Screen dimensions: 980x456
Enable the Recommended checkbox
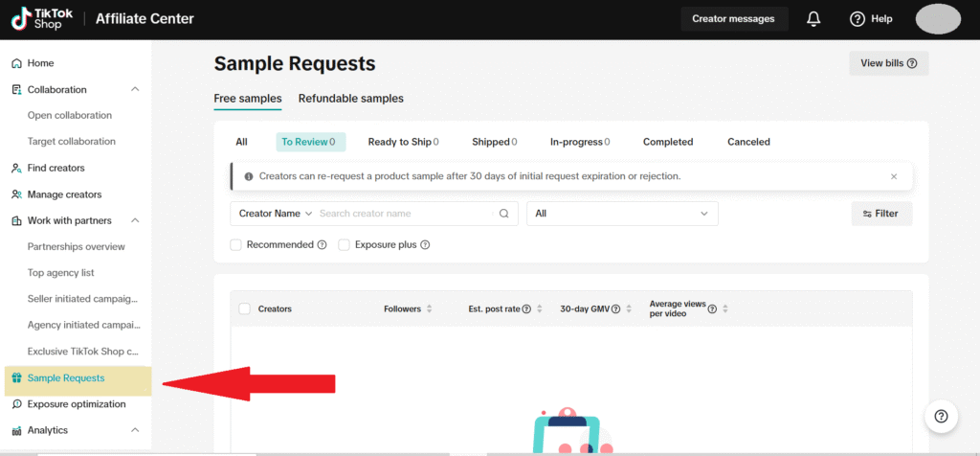click(x=235, y=245)
